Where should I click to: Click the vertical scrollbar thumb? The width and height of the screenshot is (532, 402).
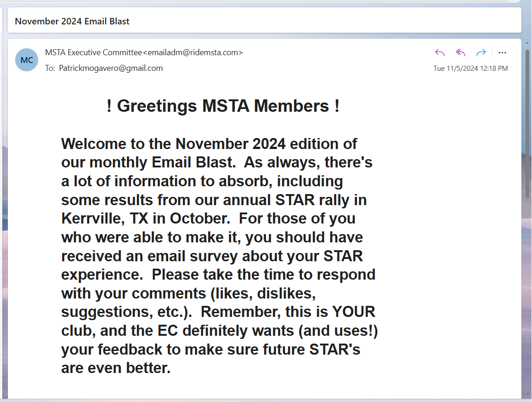527,124
